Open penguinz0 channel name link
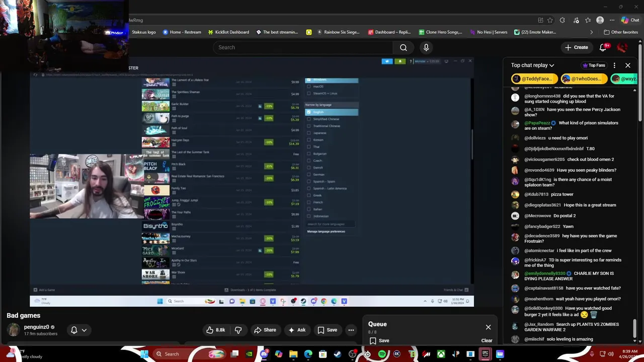This screenshot has height=362, width=644. pos(36,327)
